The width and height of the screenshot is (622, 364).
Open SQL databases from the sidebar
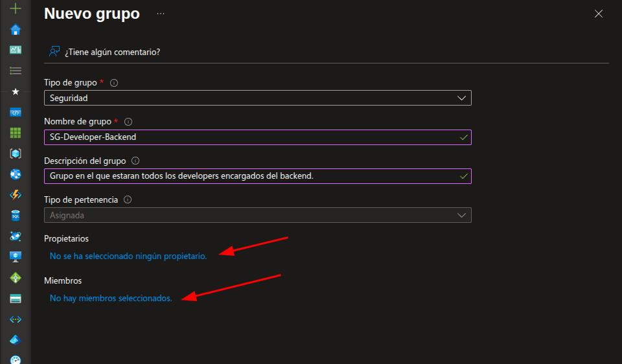coord(16,215)
